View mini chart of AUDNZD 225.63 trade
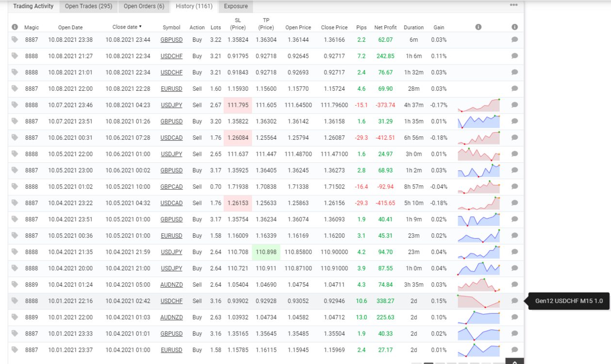 [479, 317]
